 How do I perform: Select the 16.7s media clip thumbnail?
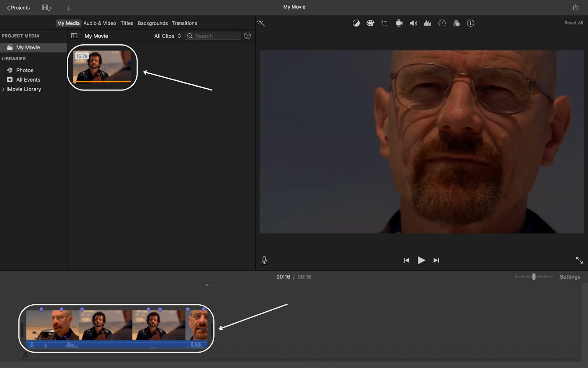tap(102, 67)
